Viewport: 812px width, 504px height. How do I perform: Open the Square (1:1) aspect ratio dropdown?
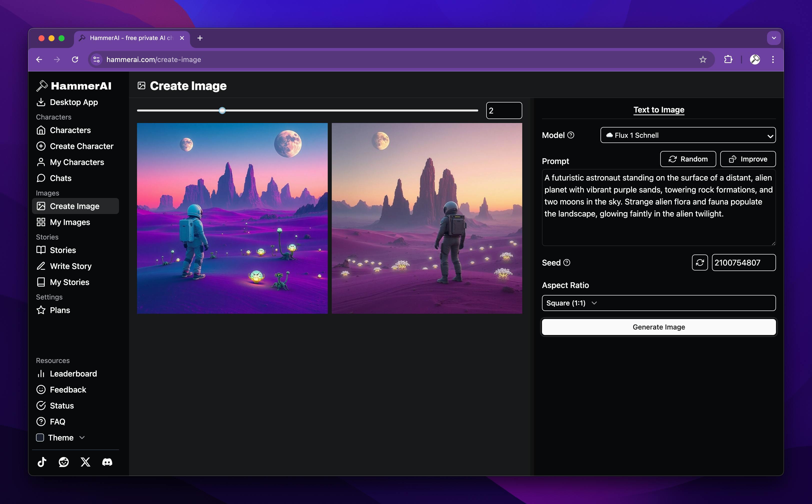point(658,303)
